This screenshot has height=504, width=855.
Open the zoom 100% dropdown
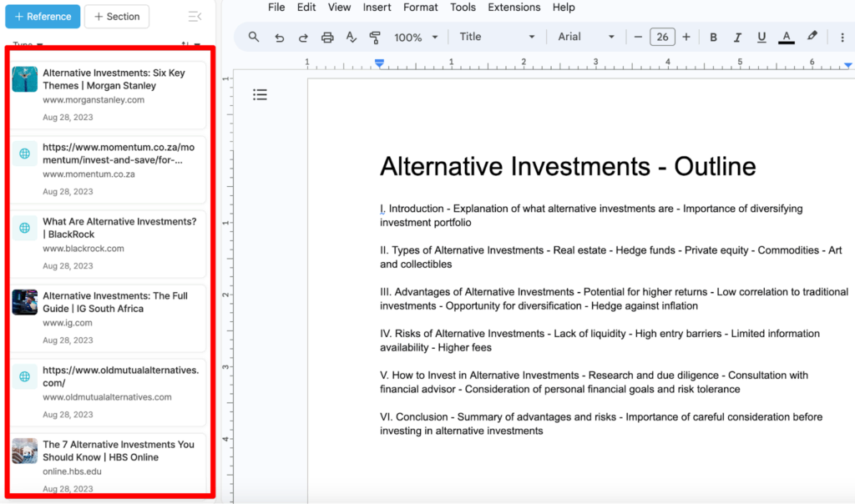[x=416, y=38]
